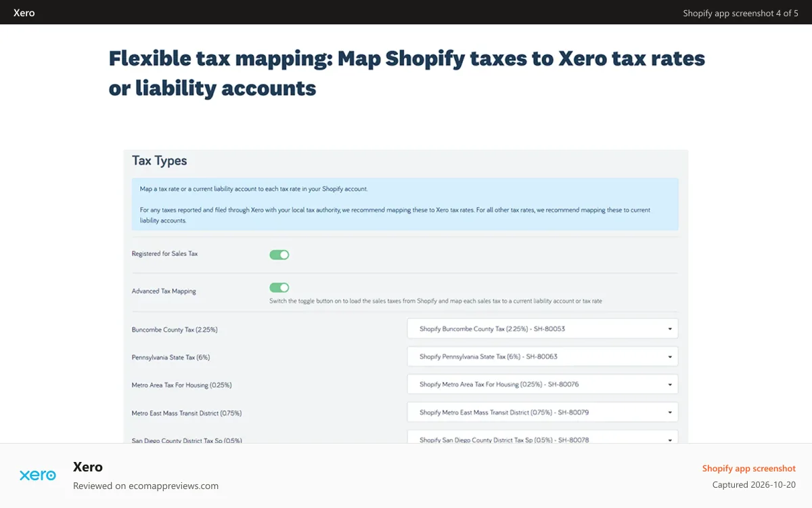Disable the Advanced Tax Mapping toggle
The width and height of the screenshot is (812, 508).
[x=279, y=288]
